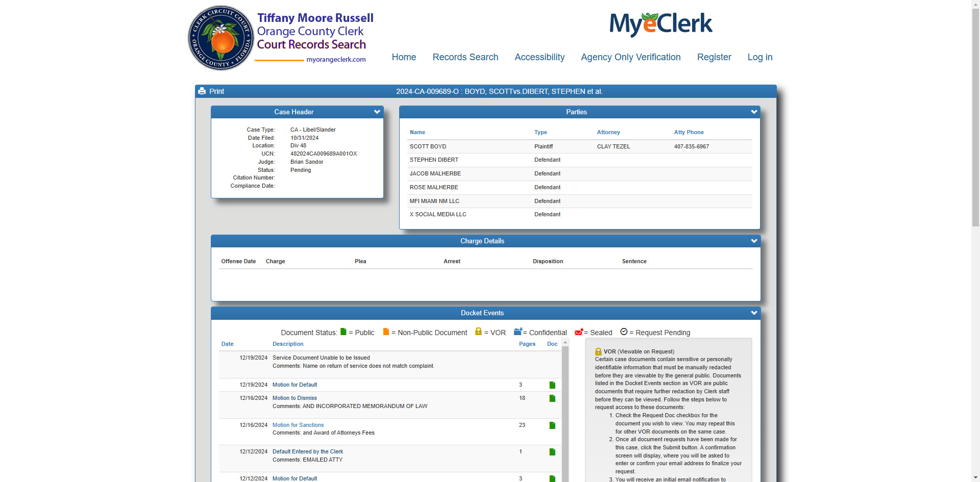Sort docket by Description column
980x482 pixels.
[288, 344]
